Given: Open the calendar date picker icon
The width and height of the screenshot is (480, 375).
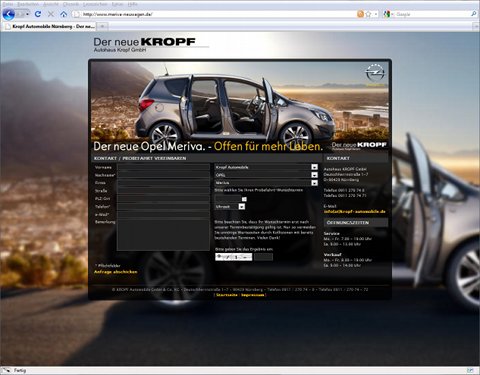Looking at the screenshot, I should pos(244,199).
